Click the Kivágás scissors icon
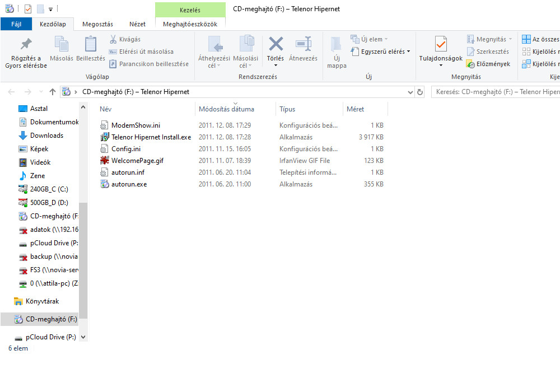Screen dimensions: 560x392 [x=113, y=39]
